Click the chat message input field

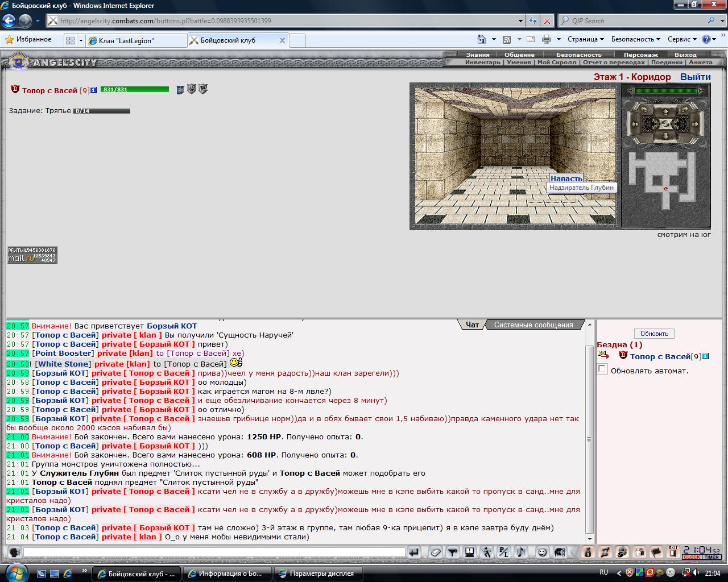click(214, 552)
